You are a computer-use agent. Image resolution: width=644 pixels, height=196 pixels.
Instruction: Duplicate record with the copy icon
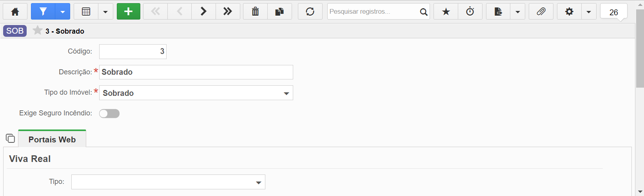point(279,12)
